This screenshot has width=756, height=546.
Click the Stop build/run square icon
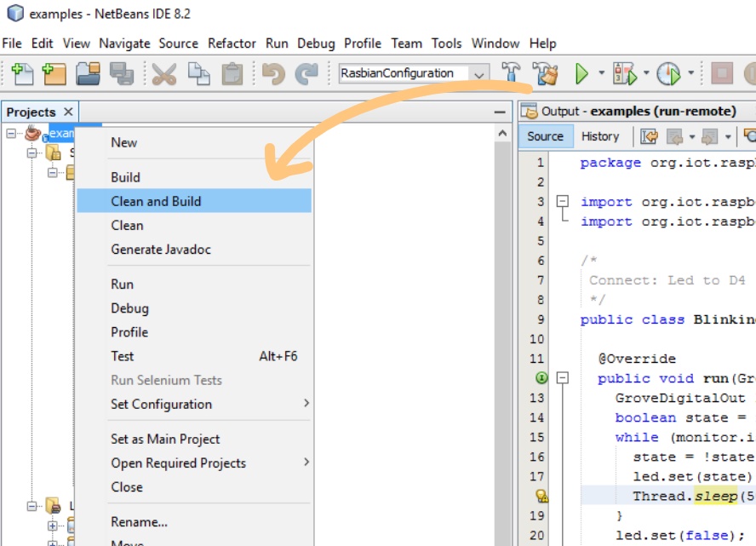coord(722,74)
